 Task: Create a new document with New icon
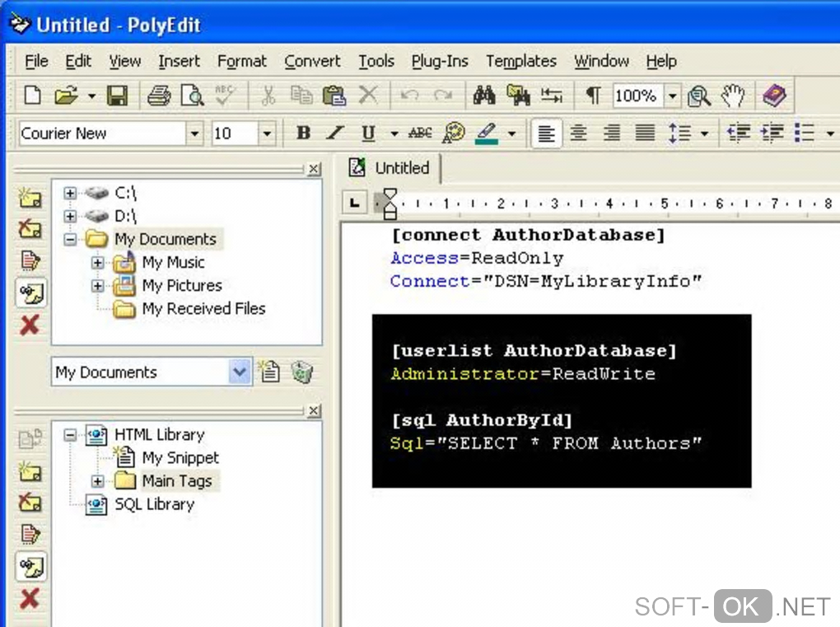(33, 96)
